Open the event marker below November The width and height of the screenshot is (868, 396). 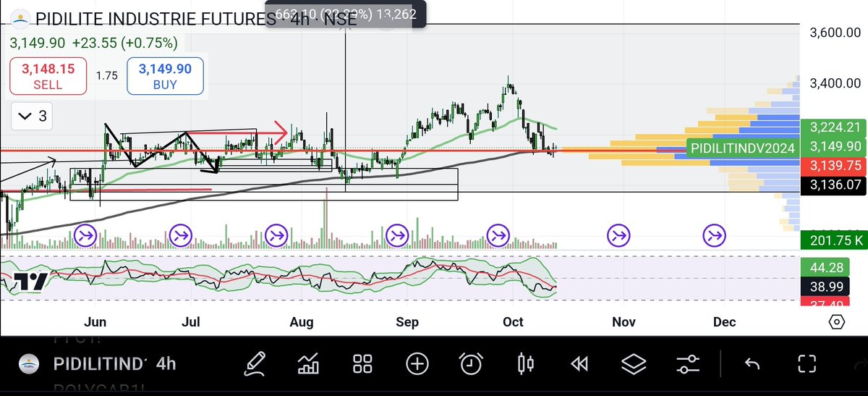click(618, 235)
